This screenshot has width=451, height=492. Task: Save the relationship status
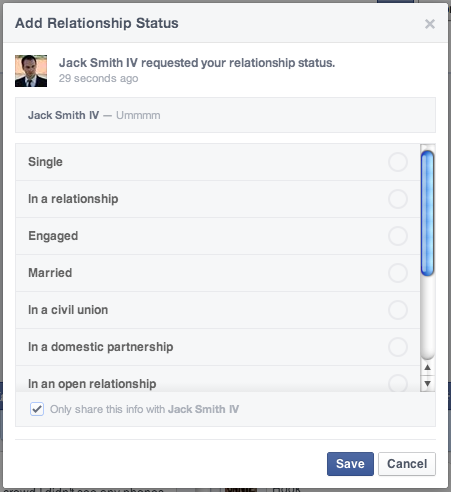(350, 464)
